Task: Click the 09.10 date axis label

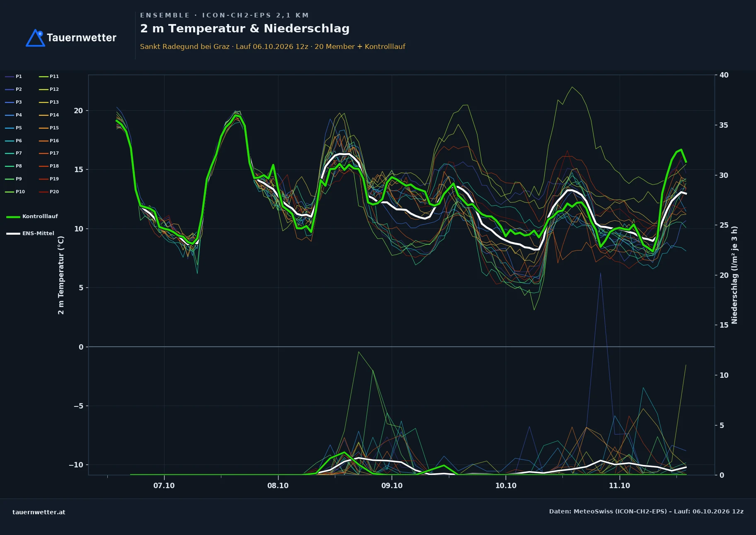Action: (392, 486)
